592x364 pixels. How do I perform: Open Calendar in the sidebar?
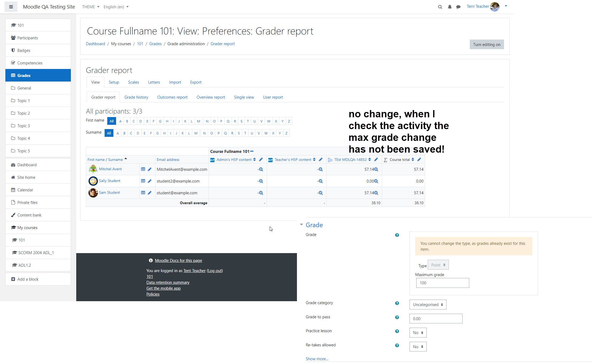pyautogui.click(x=38, y=190)
